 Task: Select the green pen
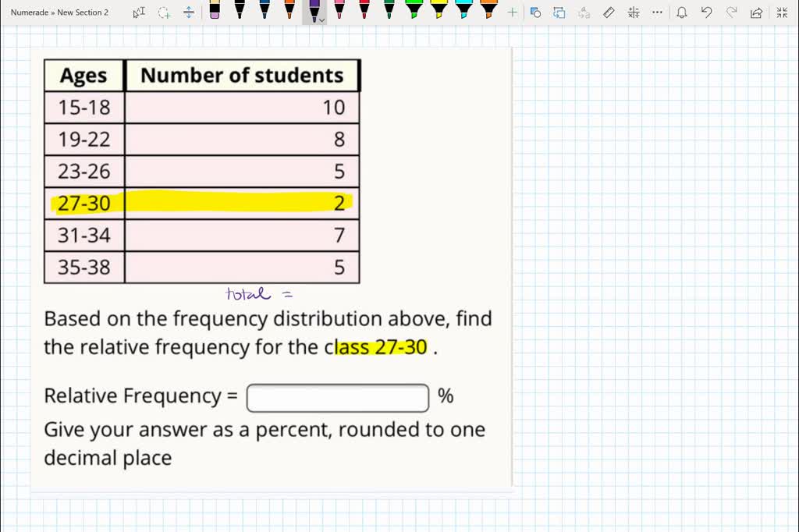pos(389,10)
